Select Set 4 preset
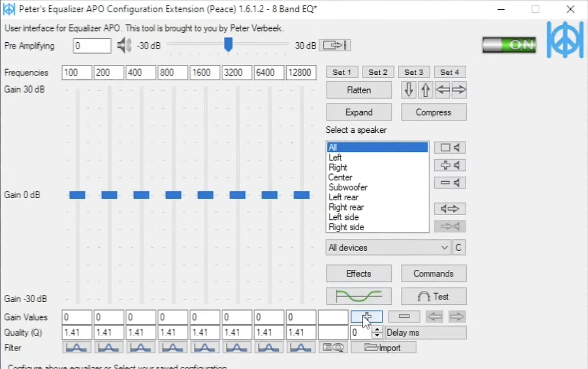 click(x=450, y=72)
